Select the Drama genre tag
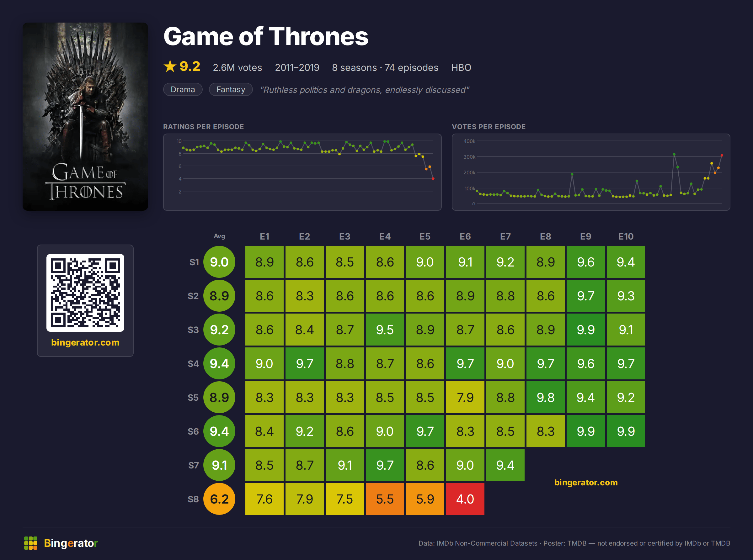 tap(183, 89)
